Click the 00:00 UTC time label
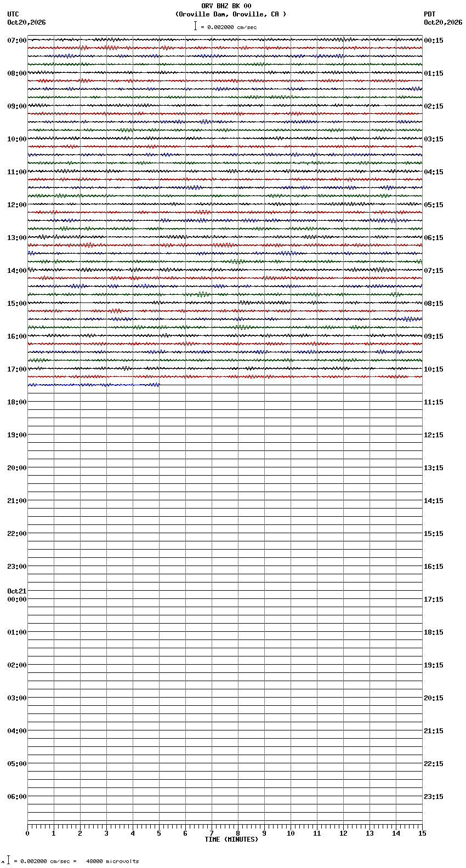 [x=17, y=599]
